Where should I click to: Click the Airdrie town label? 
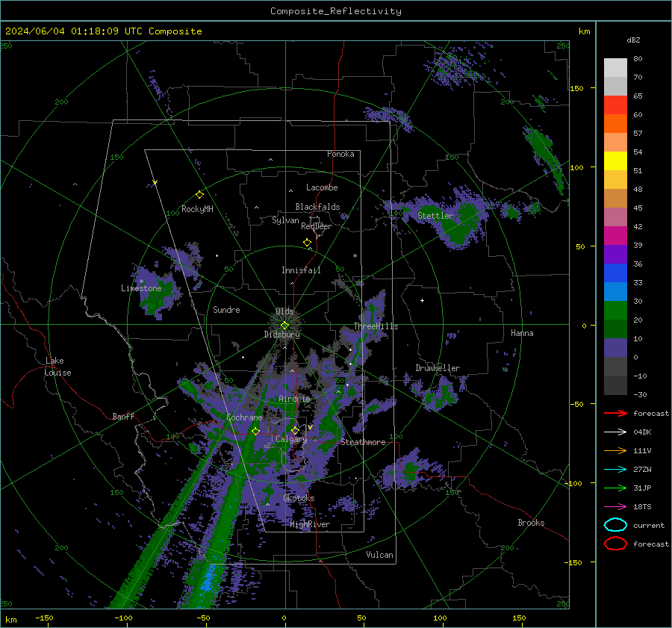[294, 399]
